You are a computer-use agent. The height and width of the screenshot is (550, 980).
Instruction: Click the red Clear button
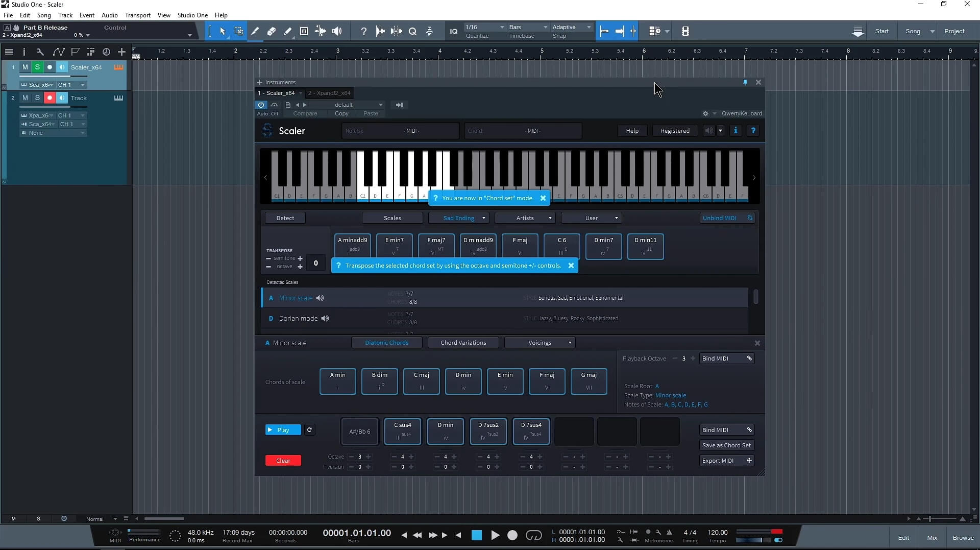point(283,461)
